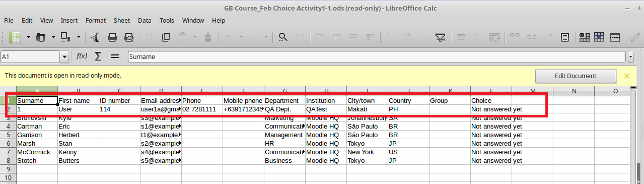Click Freeze Rows and Columns icon
Screen dimensions: 644x184
(x=599, y=37)
